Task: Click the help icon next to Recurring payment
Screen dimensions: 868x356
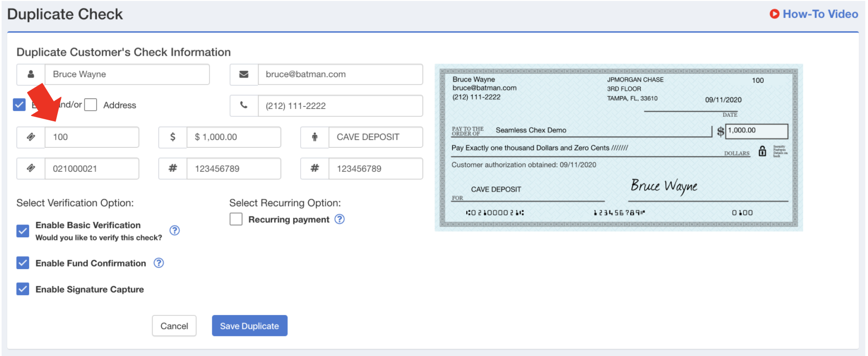Action: point(339,219)
